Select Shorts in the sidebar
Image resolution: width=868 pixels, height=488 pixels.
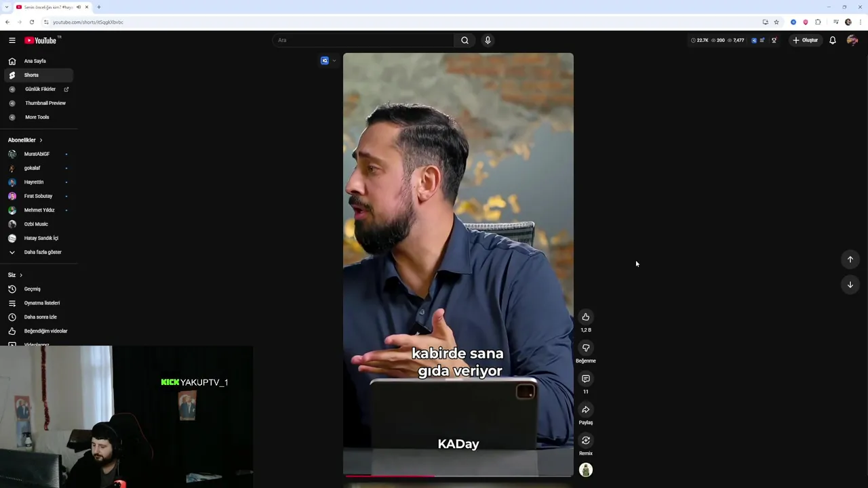pos(37,75)
